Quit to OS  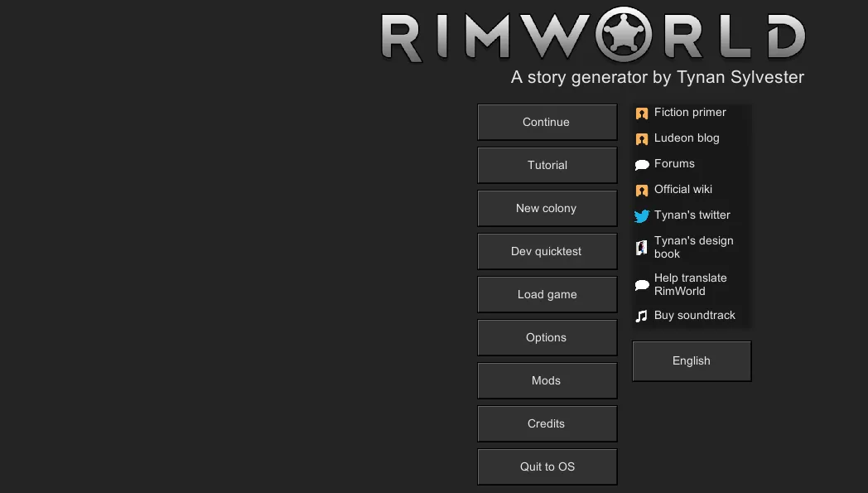point(547,466)
